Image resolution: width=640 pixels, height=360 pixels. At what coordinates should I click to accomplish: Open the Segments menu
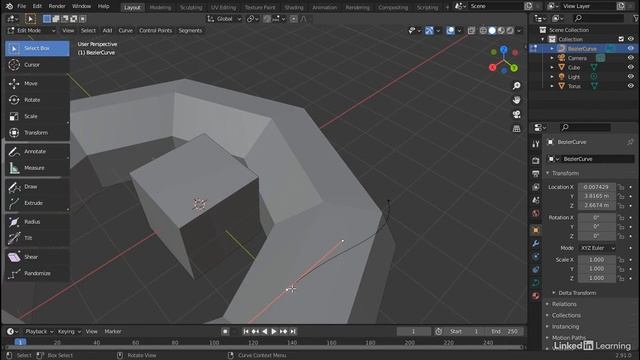tap(190, 31)
